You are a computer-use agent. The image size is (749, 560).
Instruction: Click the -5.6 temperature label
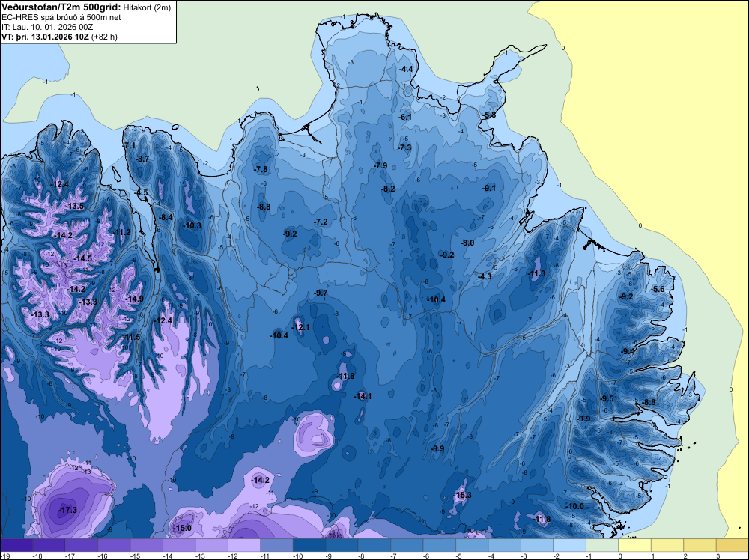(658, 289)
